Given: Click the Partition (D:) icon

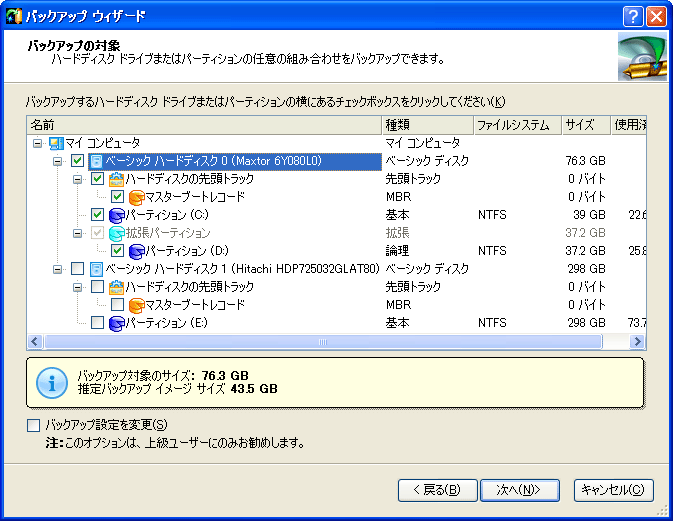Looking at the screenshot, I should point(136,251).
